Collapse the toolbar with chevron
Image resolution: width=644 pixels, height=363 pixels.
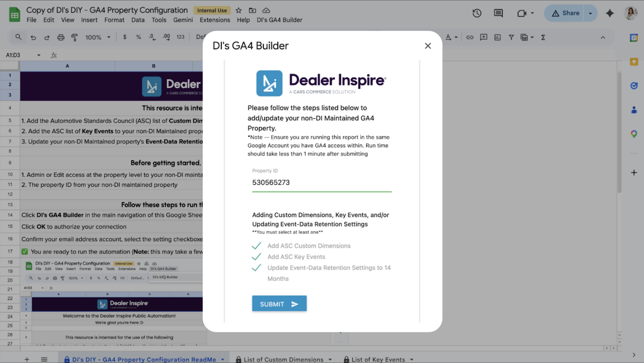pyautogui.click(x=603, y=37)
